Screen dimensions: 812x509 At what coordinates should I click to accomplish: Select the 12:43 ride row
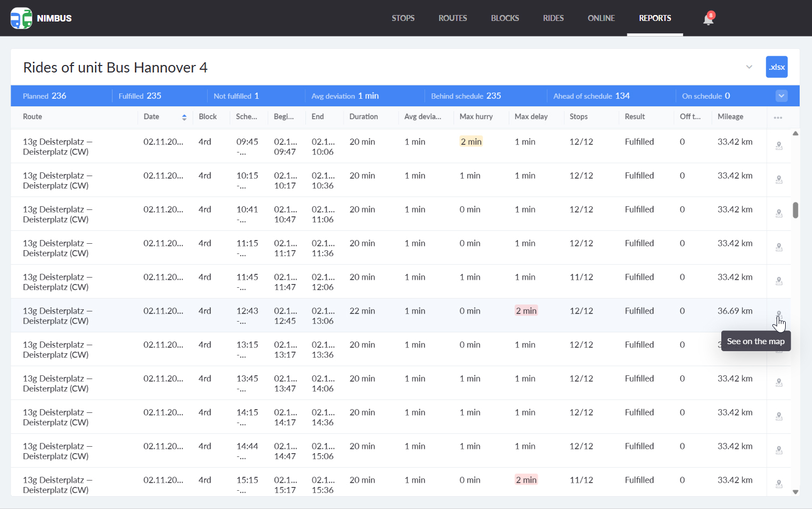(x=376, y=316)
